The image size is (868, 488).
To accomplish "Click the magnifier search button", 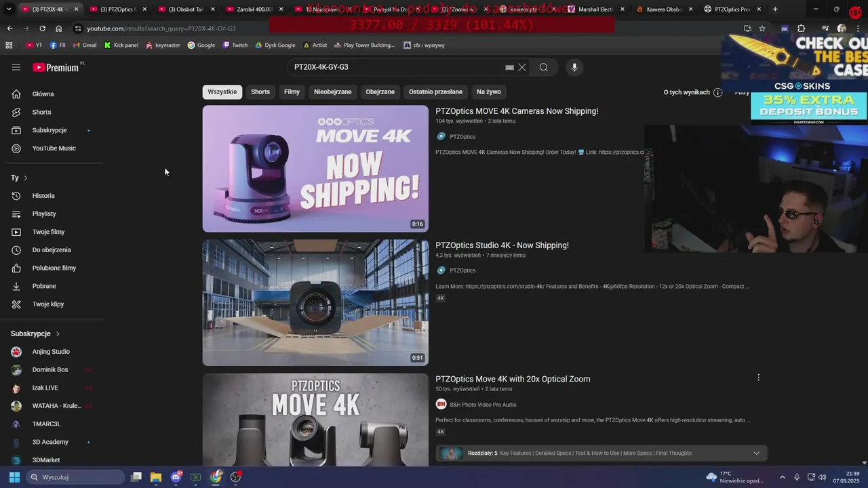I will pos(543,67).
